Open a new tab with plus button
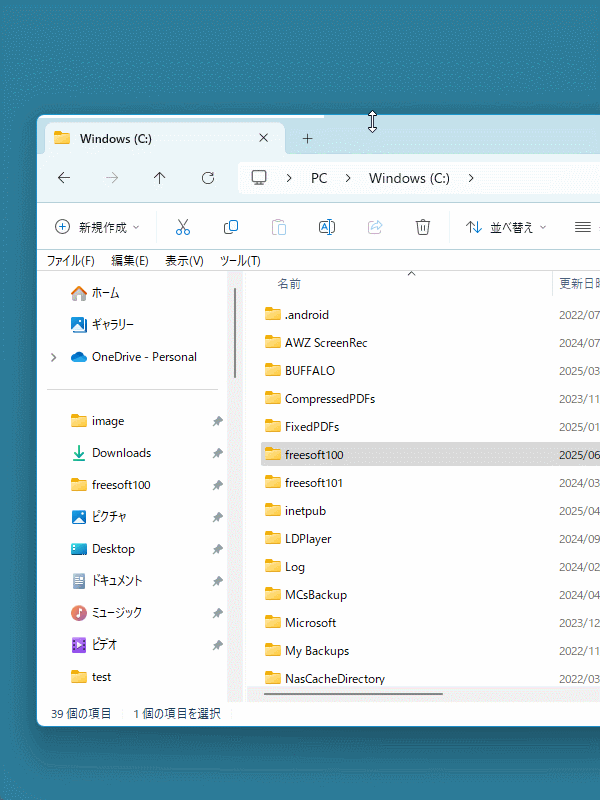Viewport: 600px width, 800px height. click(307, 138)
